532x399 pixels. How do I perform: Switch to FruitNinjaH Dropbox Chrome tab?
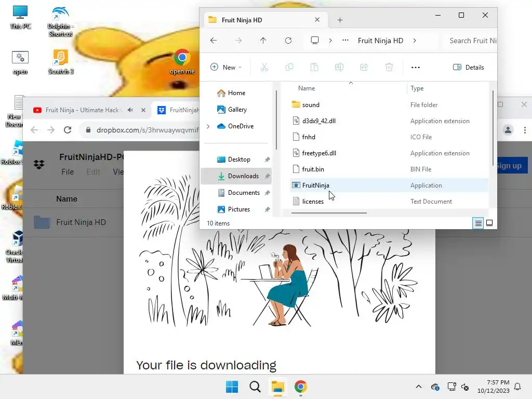click(178, 110)
